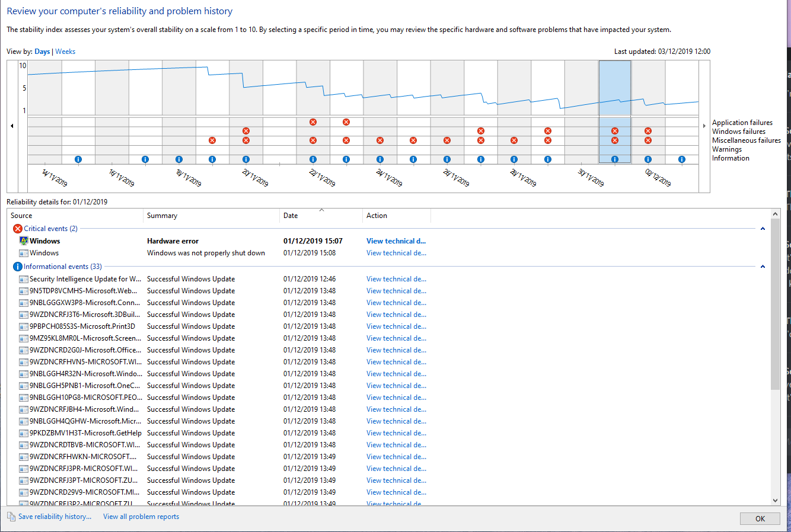Select Information icon for 17/11/2019

(x=145, y=159)
